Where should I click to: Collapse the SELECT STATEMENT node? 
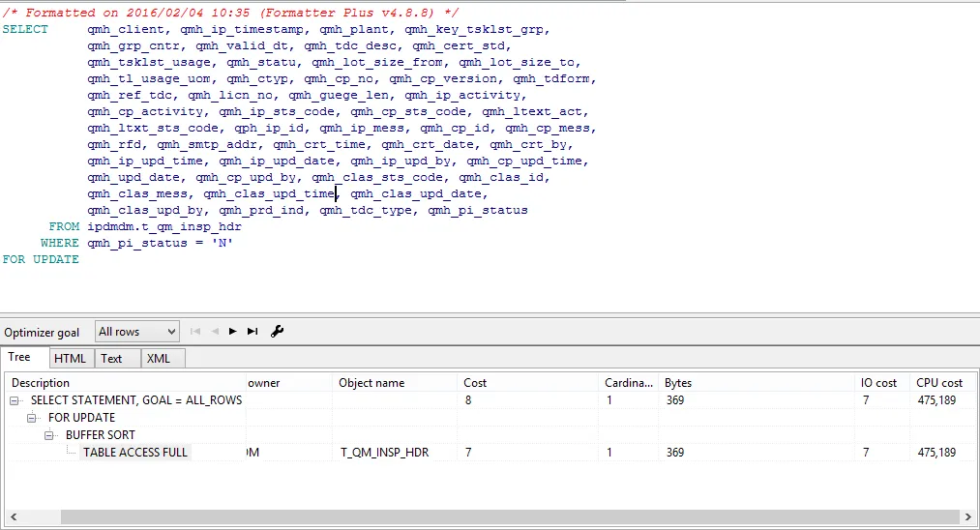(x=15, y=400)
